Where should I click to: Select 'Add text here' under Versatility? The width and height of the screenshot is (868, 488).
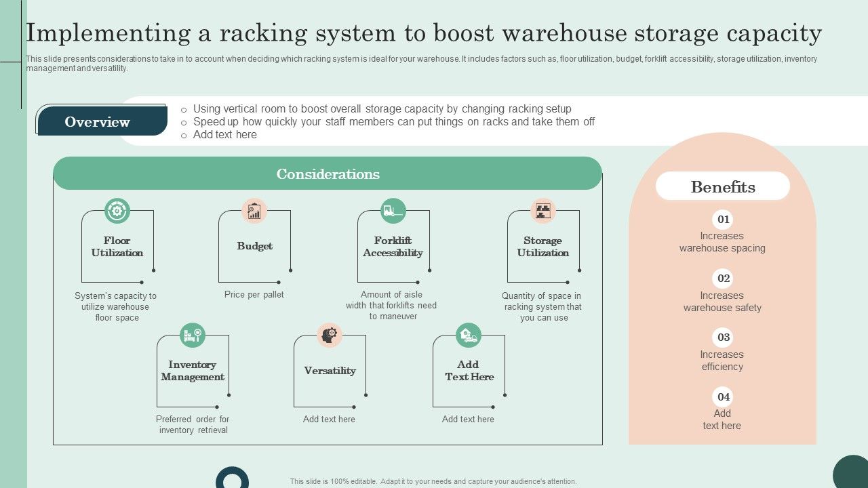point(329,420)
